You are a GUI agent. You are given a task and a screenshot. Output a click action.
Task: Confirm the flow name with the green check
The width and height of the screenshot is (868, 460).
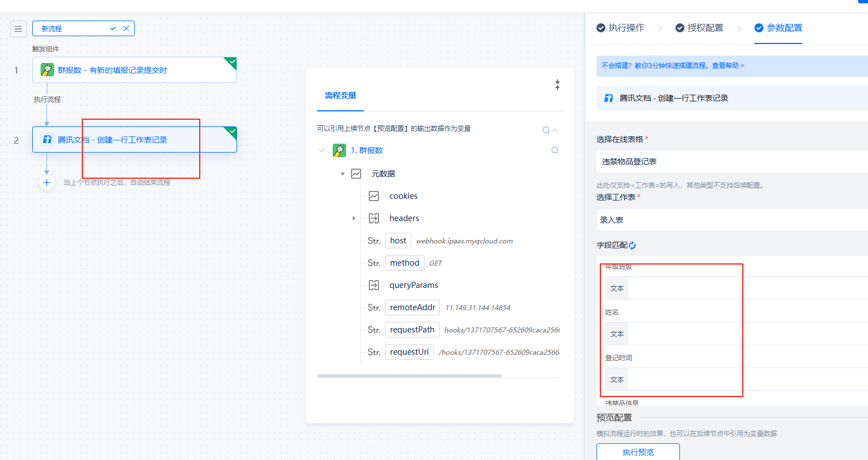click(x=113, y=28)
